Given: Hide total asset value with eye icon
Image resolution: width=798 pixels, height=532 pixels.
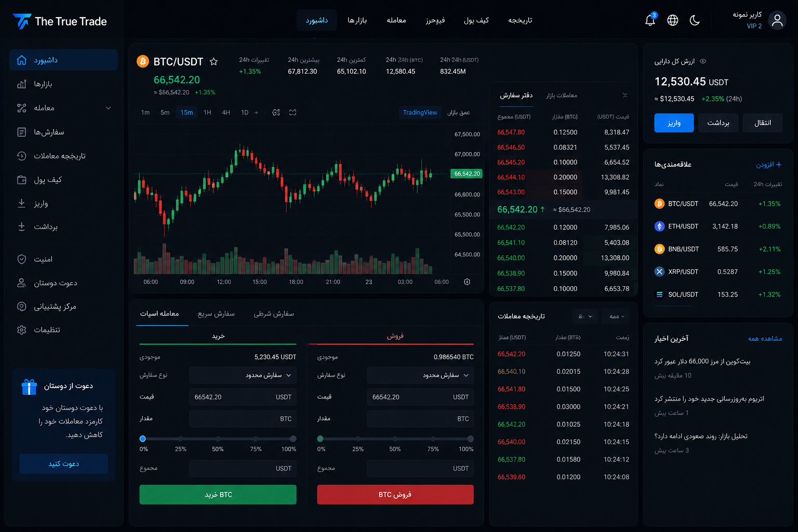Looking at the screenshot, I should [703, 61].
